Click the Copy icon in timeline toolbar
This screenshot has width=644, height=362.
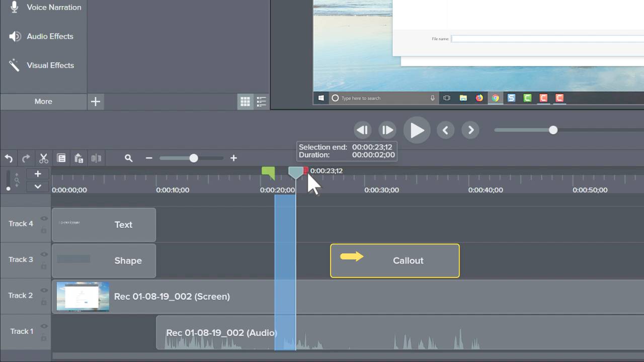pos(61,158)
